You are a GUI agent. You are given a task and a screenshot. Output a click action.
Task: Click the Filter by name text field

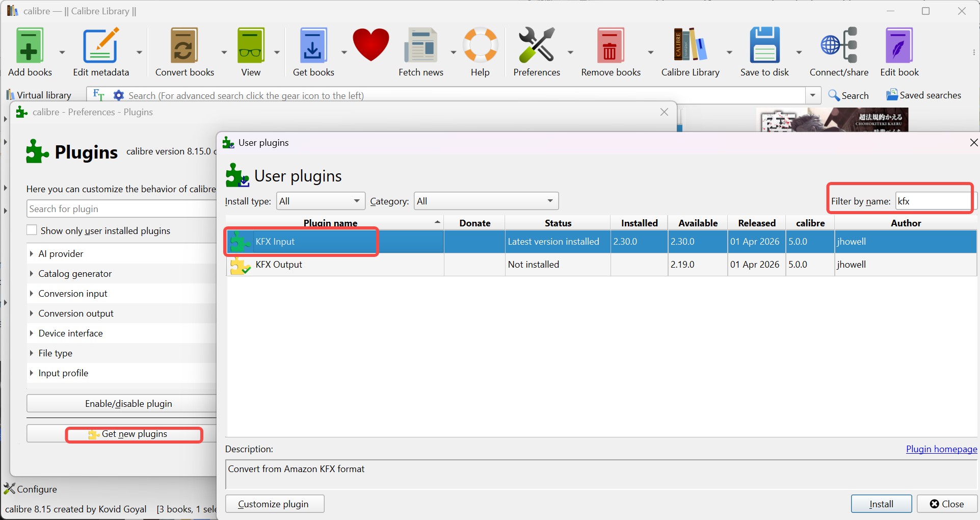click(x=933, y=201)
